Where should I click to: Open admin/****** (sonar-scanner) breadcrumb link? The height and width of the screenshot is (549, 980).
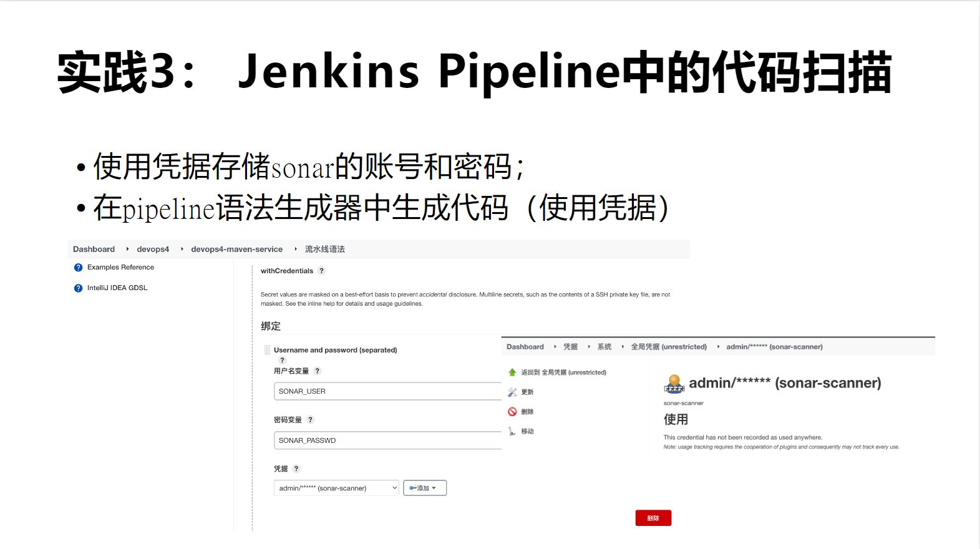[x=774, y=347]
